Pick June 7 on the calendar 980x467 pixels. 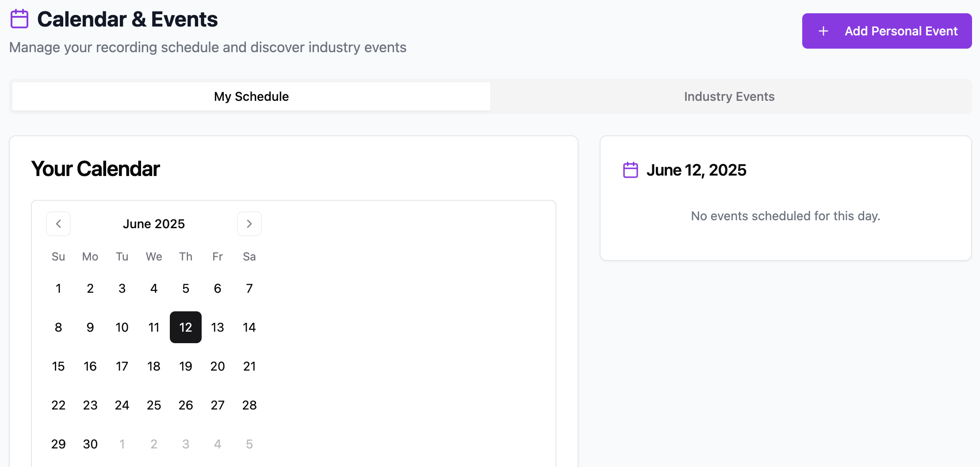pyautogui.click(x=249, y=288)
